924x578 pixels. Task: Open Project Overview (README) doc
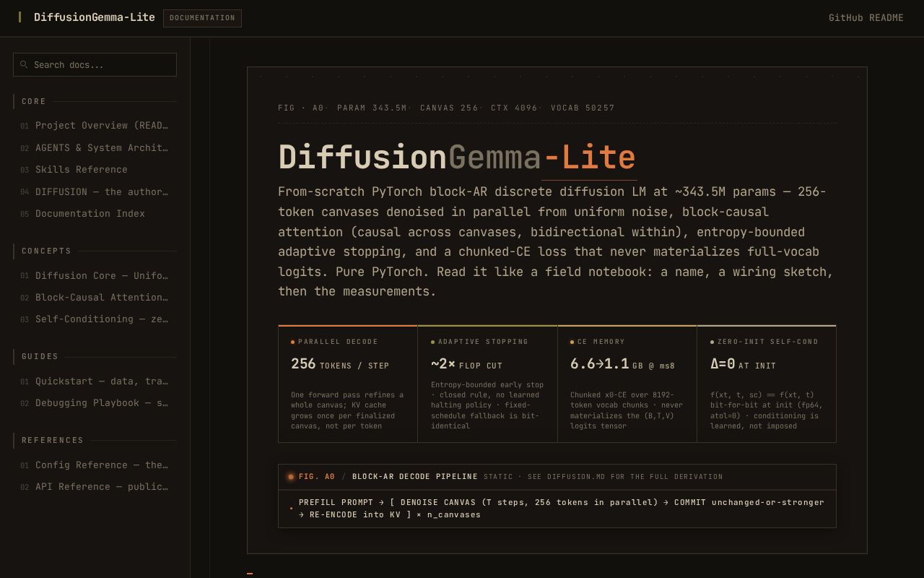click(x=95, y=126)
